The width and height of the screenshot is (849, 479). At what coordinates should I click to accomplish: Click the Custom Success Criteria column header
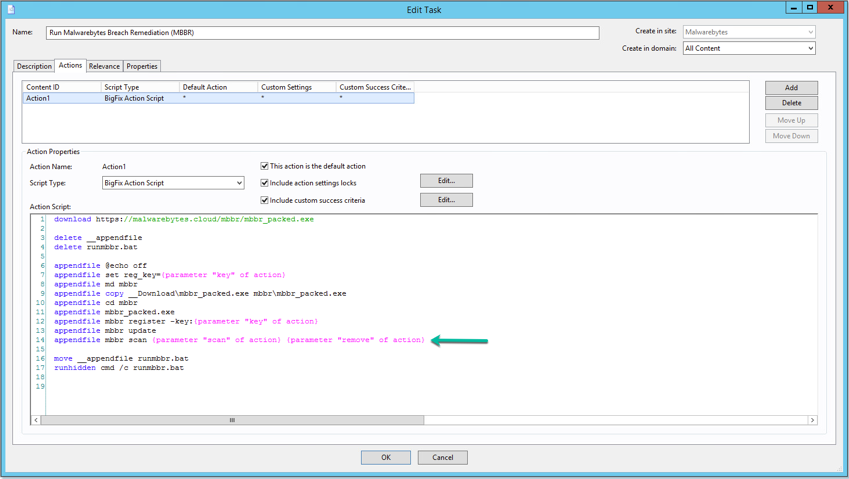tap(375, 87)
